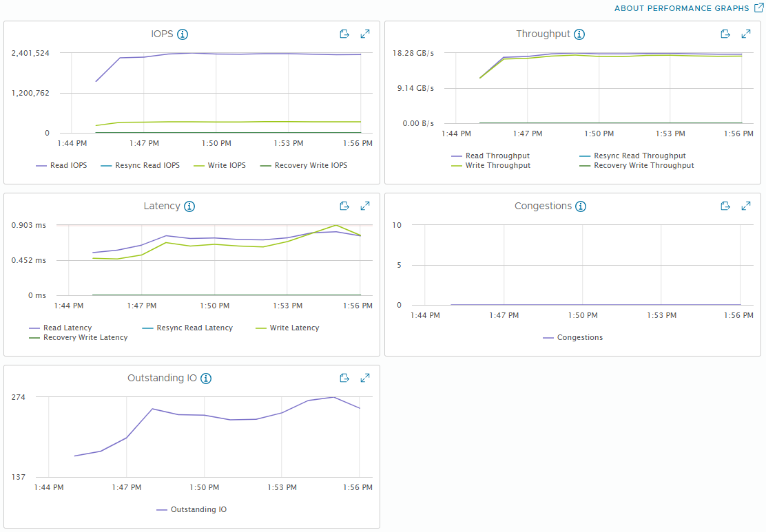Export the Congestions graph data
Image resolution: width=766 pixels, height=532 pixels.
coord(725,206)
